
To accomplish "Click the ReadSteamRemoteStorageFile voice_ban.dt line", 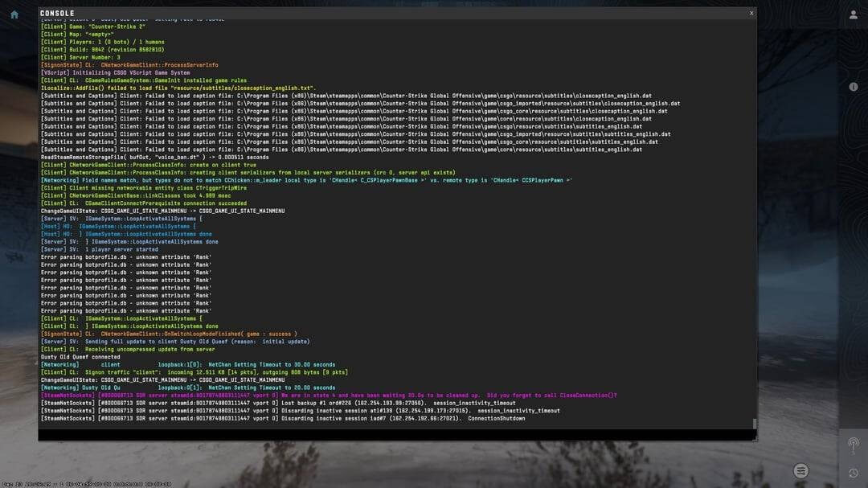I will click(154, 158).
